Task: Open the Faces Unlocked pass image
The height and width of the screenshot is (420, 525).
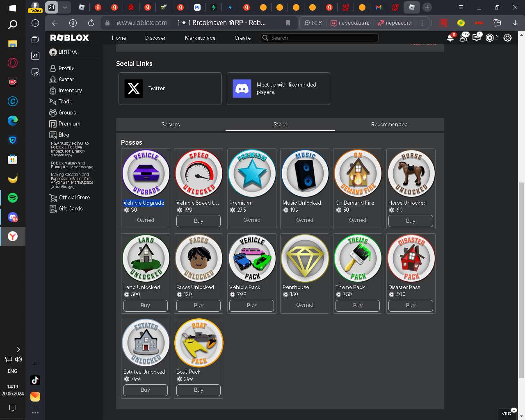Action: pos(199,258)
